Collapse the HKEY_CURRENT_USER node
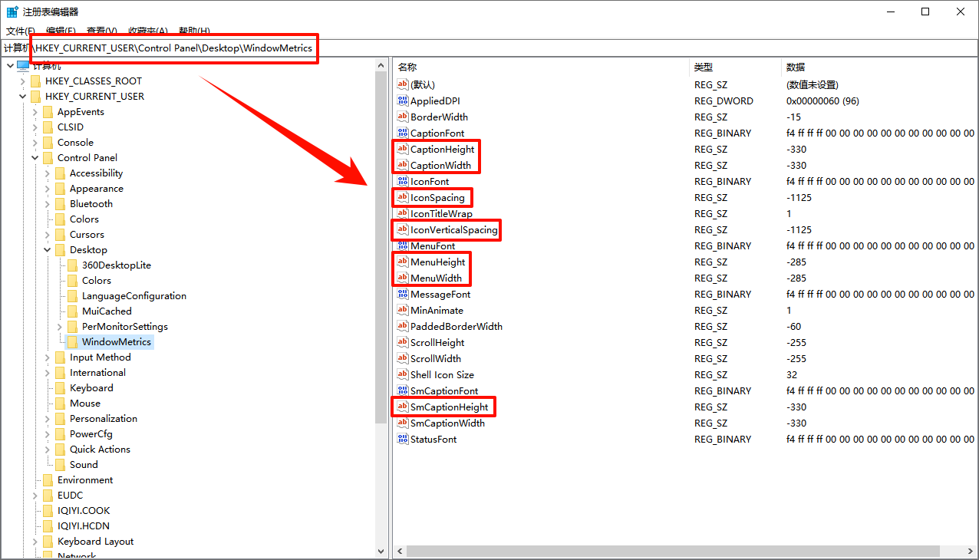Image resolution: width=979 pixels, height=560 pixels. pyautogui.click(x=23, y=97)
